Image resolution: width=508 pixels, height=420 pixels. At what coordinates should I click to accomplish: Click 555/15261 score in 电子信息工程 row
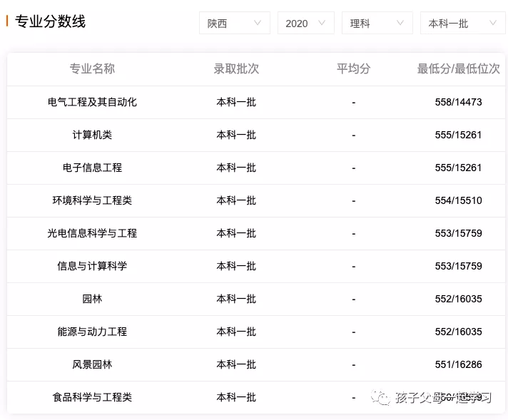[x=459, y=168]
